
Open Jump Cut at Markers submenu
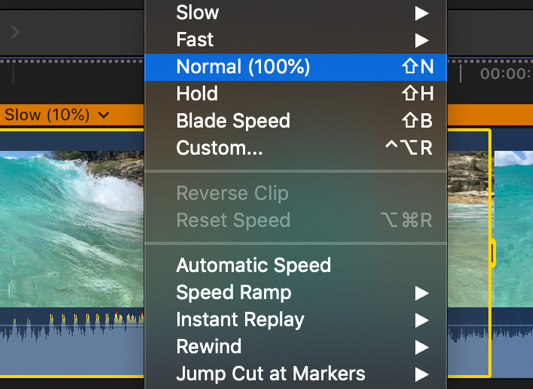tap(295, 374)
